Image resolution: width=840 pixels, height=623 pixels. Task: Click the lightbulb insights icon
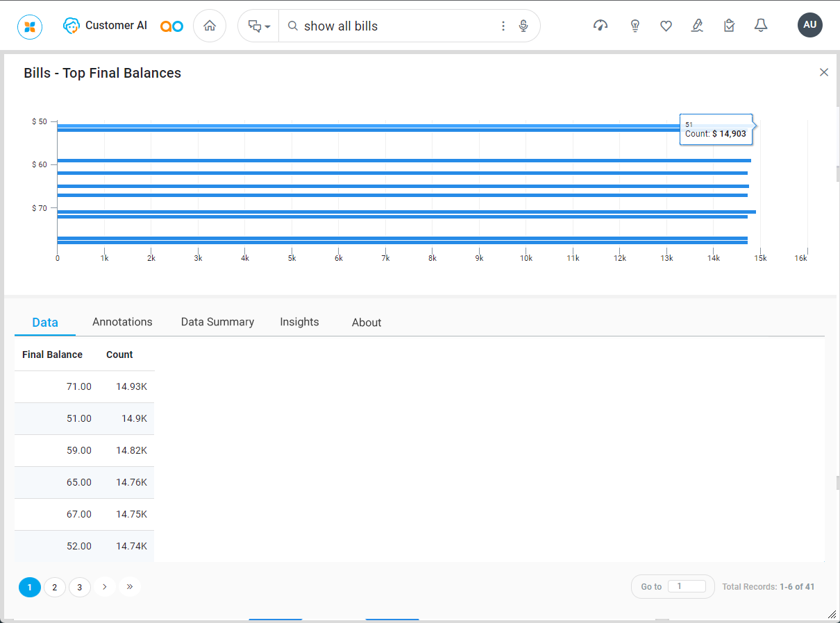(635, 26)
